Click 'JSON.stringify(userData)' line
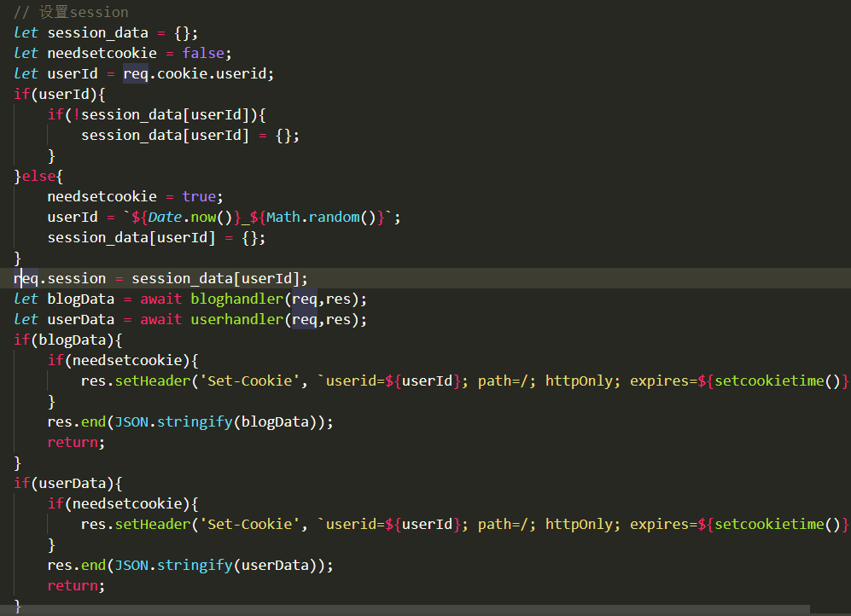 point(190,565)
